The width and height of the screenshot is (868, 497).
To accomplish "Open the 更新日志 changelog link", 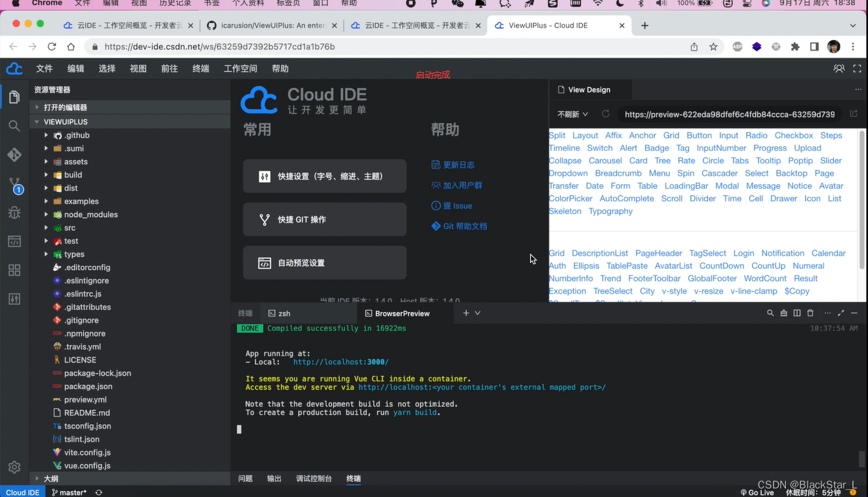I will pyautogui.click(x=453, y=165).
